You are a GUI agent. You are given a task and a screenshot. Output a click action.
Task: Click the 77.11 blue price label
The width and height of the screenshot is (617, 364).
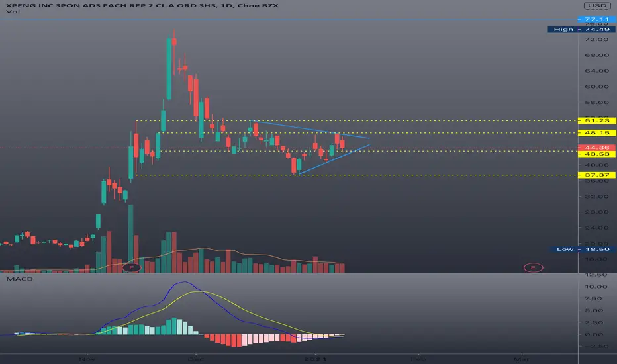point(597,19)
